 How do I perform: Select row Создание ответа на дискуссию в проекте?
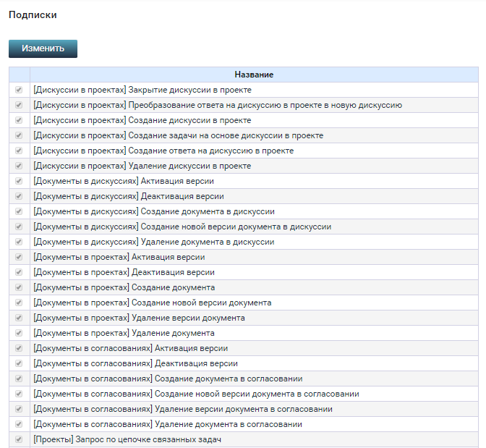[x=163, y=151]
